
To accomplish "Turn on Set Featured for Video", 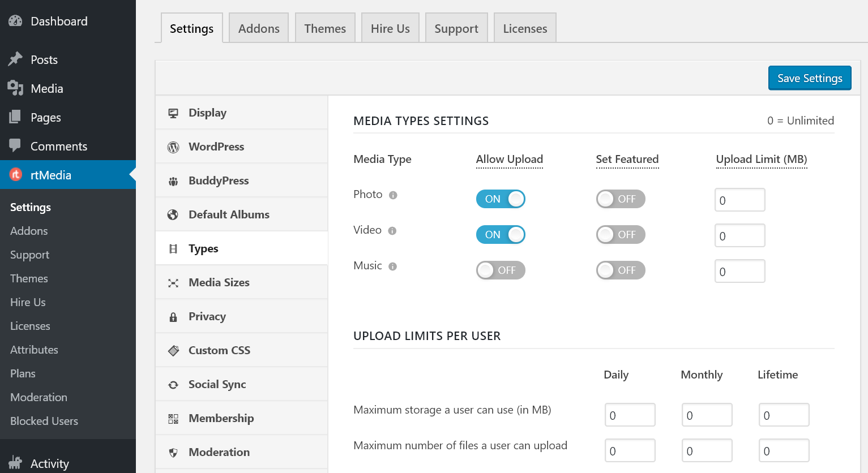I will [x=621, y=234].
